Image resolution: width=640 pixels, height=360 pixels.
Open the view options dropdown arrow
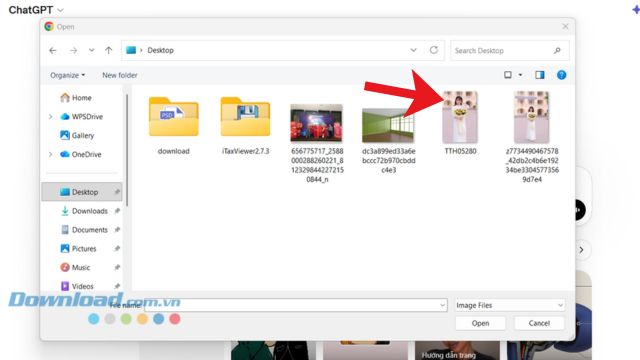[x=520, y=75]
